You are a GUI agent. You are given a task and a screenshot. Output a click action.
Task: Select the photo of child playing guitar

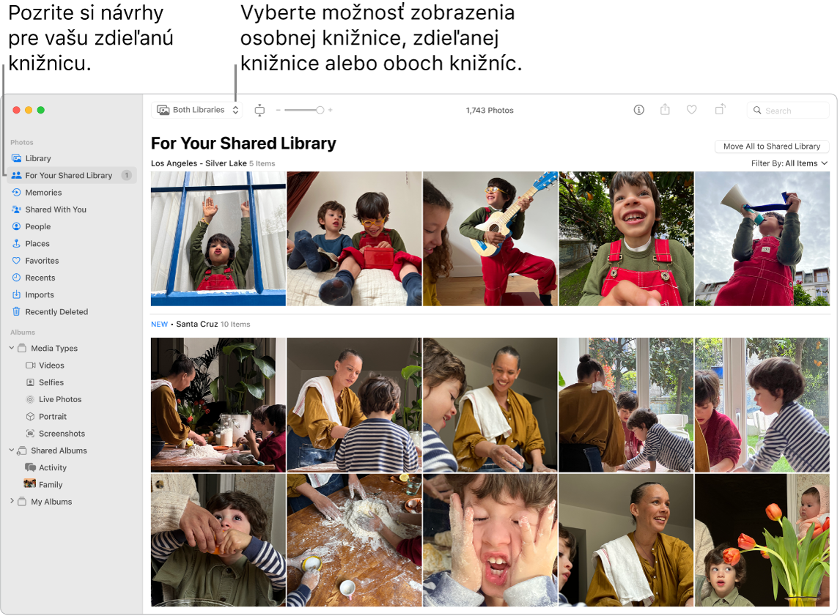490,239
